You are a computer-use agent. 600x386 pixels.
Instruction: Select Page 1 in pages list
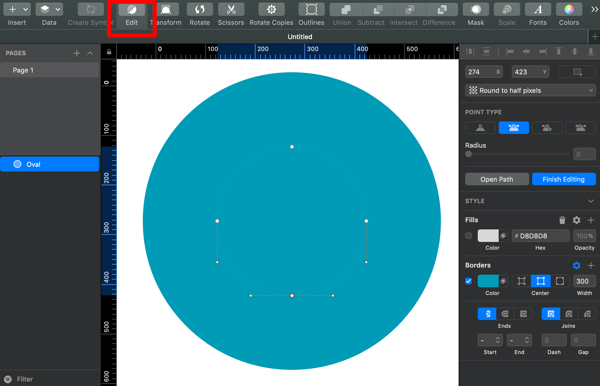pyautogui.click(x=50, y=70)
